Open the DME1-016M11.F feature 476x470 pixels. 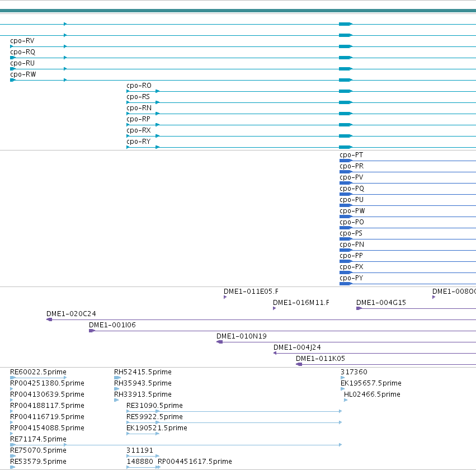click(274, 308)
